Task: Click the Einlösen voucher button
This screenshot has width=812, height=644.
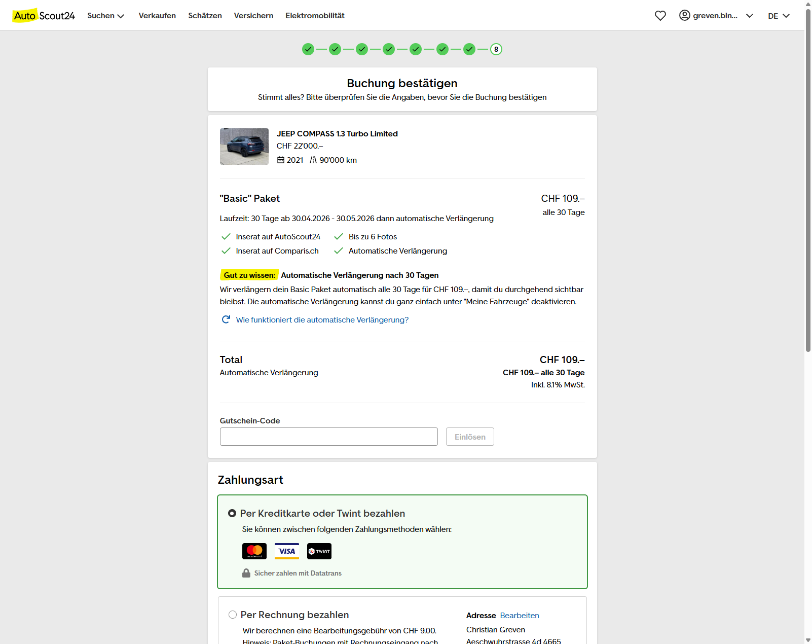Action: point(470,437)
